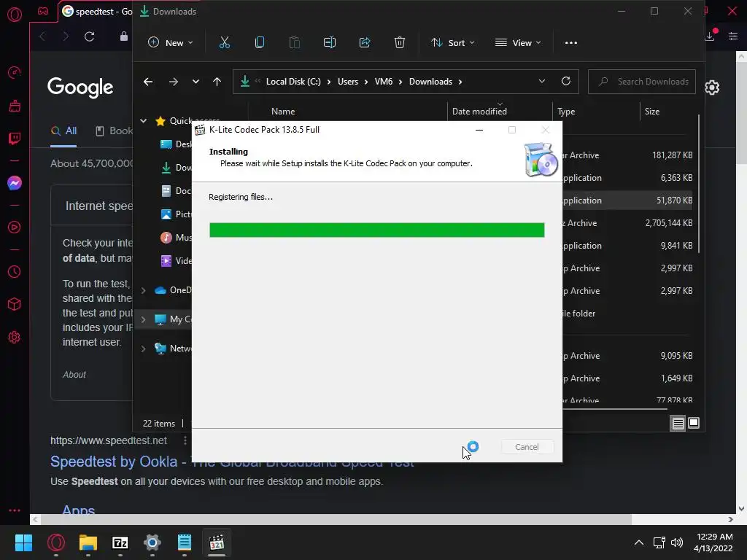Refresh the Downloads folder view

(566, 82)
